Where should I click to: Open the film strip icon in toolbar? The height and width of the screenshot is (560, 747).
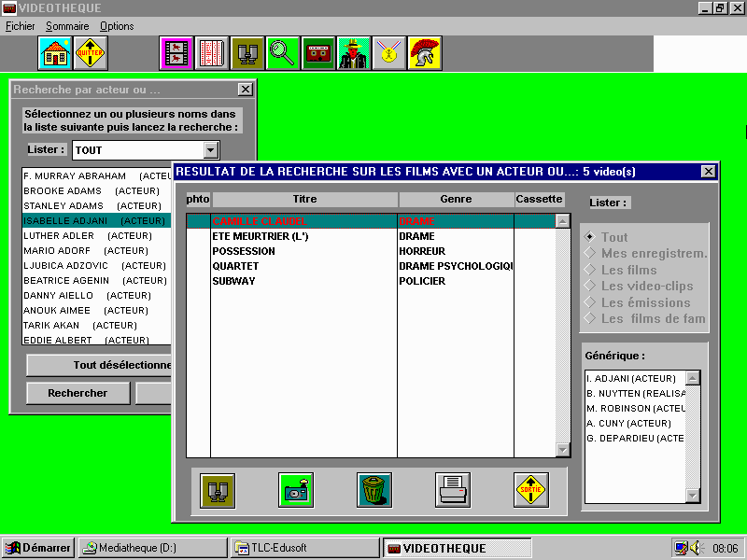click(176, 53)
